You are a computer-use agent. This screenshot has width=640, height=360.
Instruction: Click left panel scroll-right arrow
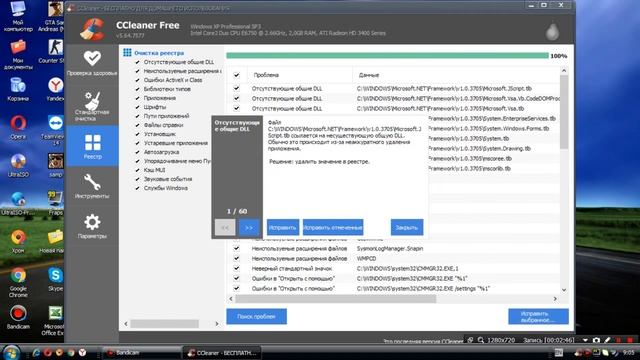217,324
